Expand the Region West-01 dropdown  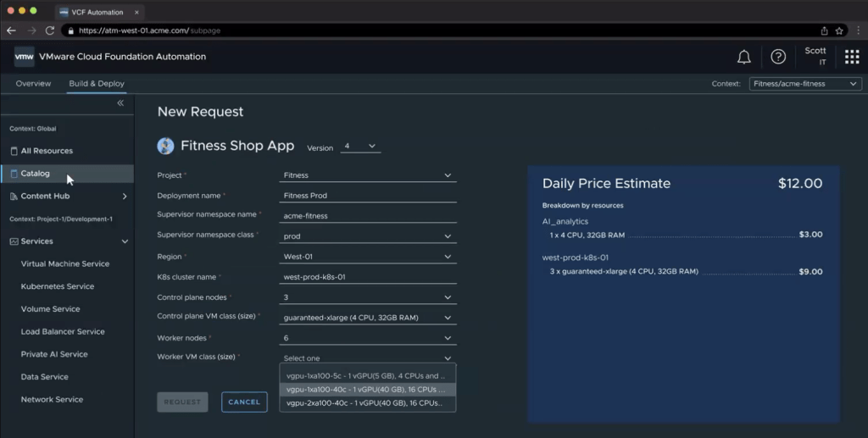(x=368, y=257)
